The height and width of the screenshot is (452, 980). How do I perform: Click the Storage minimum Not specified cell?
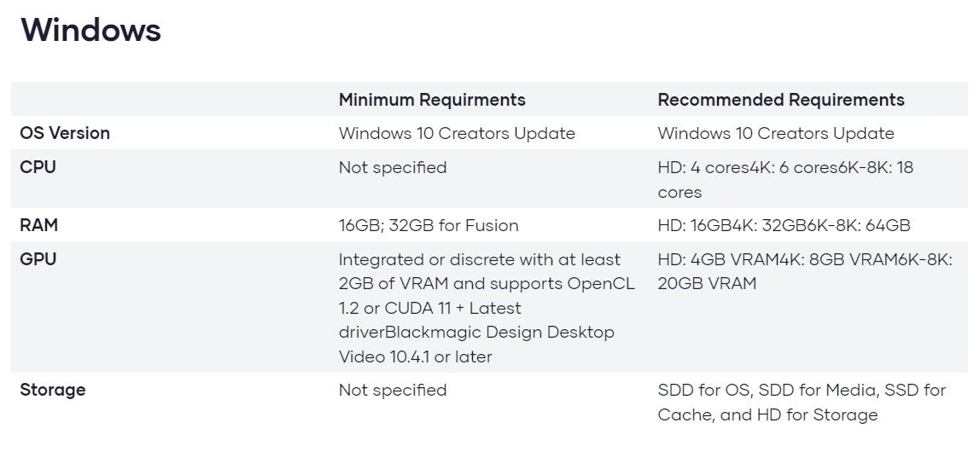point(393,390)
